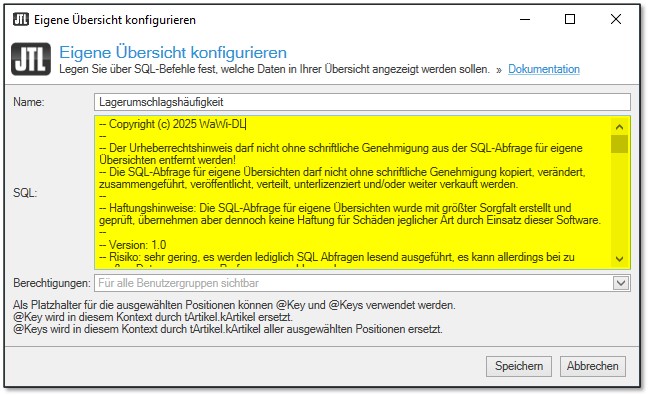This screenshot has height=396, width=649.
Task: Cancel with the Abbrechen button
Action: [x=593, y=366]
